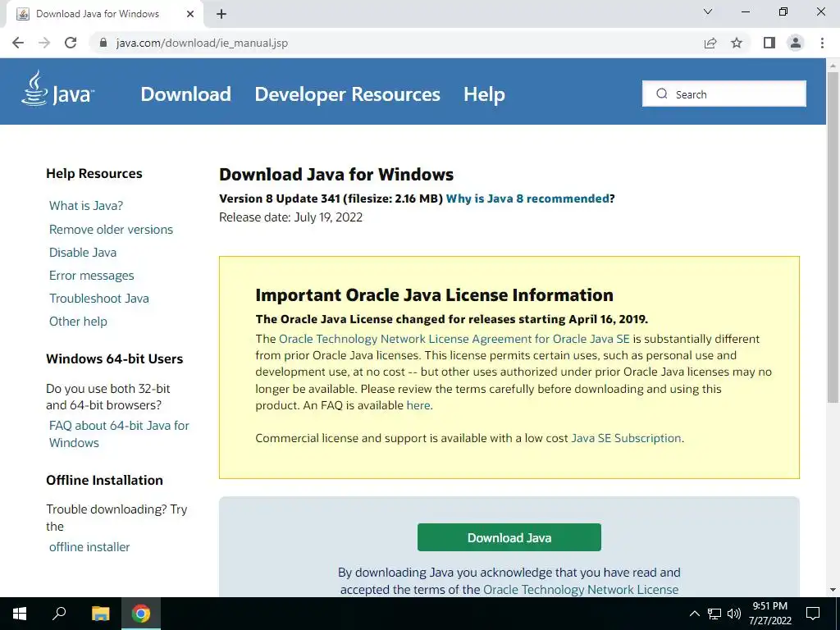
Task: Click the address bar URL
Action: (x=202, y=43)
